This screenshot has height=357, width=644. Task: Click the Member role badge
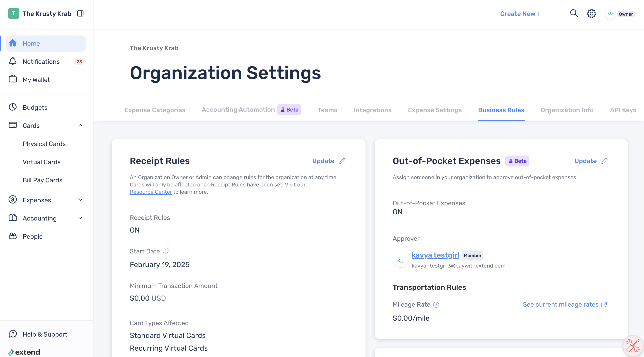[472, 255]
